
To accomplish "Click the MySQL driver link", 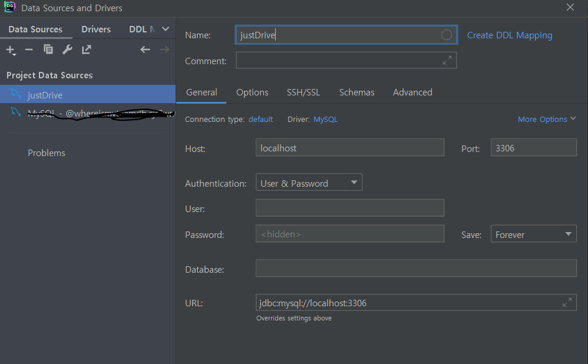I will tap(325, 119).
